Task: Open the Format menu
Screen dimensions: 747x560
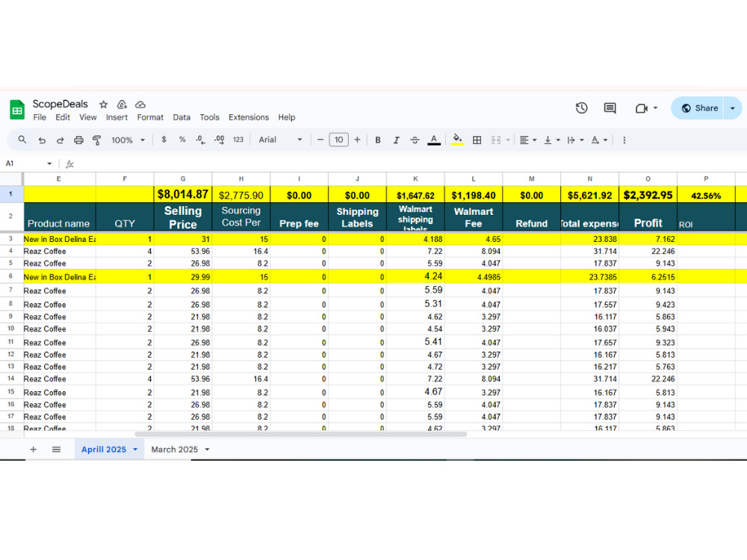Action: point(150,117)
